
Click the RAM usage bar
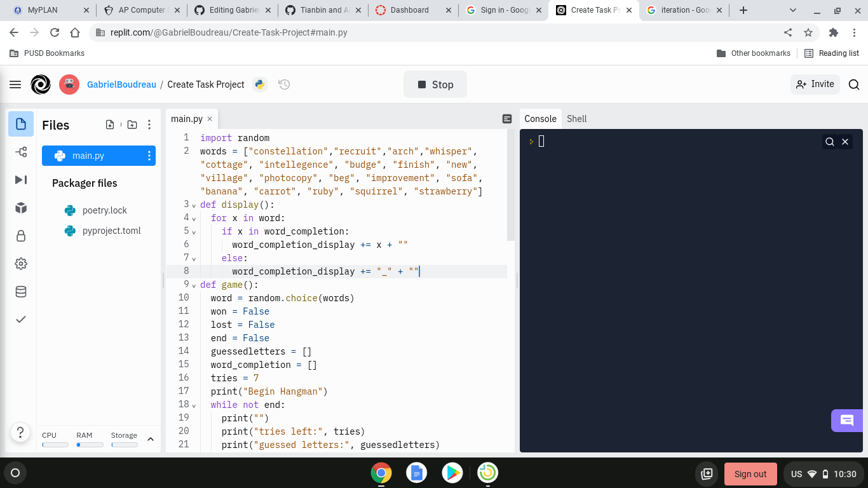click(89, 445)
